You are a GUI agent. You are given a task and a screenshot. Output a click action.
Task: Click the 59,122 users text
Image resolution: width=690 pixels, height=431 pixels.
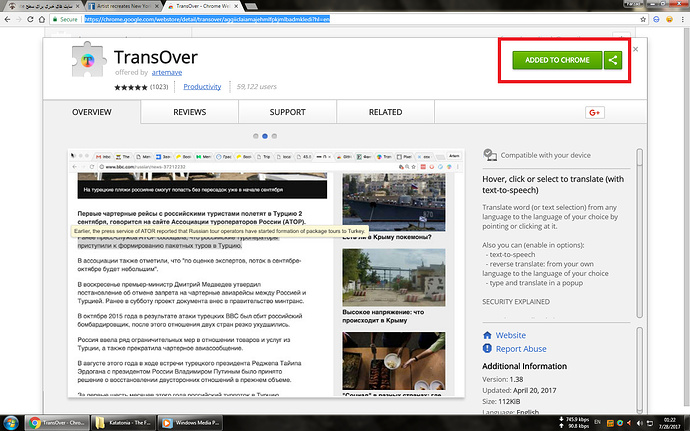click(256, 87)
